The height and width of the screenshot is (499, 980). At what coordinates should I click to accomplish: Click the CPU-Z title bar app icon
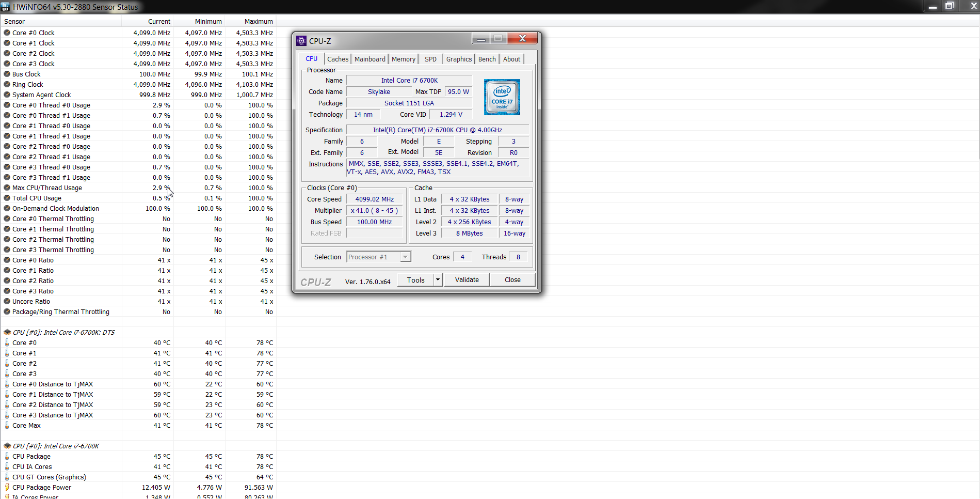click(302, 41)
